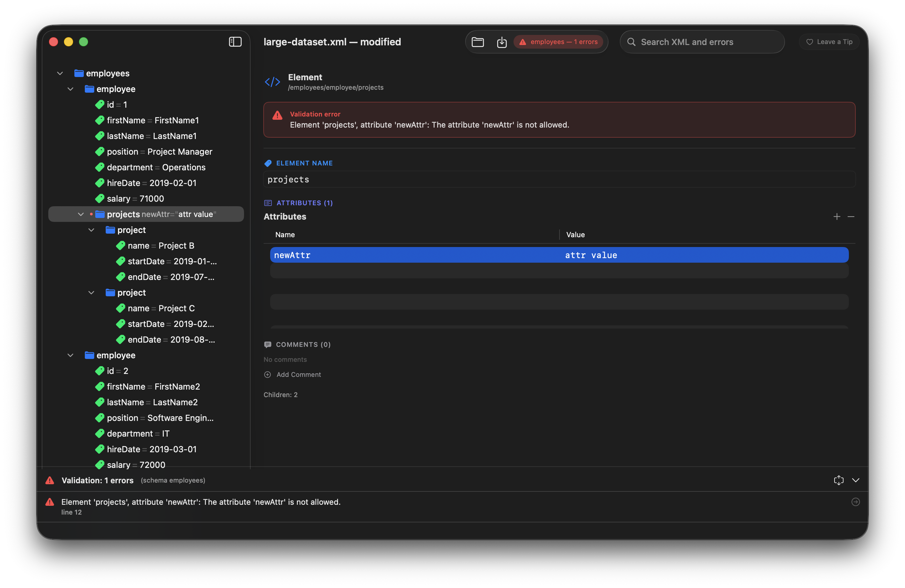Collapse the first employee node
The image size is (905, 588).
click(x=70, y=89)
